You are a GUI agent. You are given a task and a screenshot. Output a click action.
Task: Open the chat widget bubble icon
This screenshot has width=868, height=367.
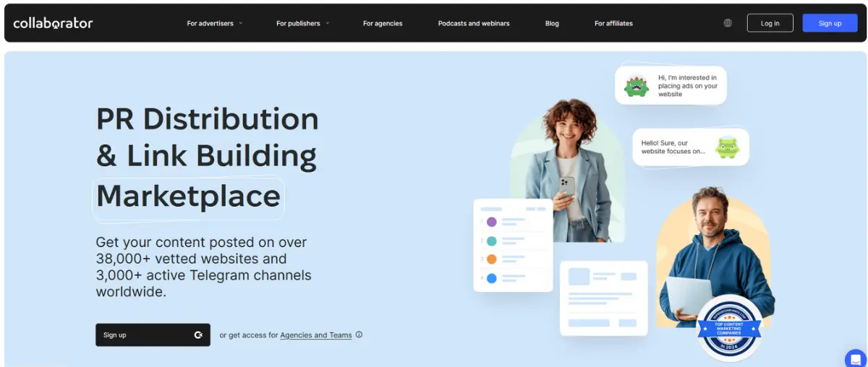point(855,358)
